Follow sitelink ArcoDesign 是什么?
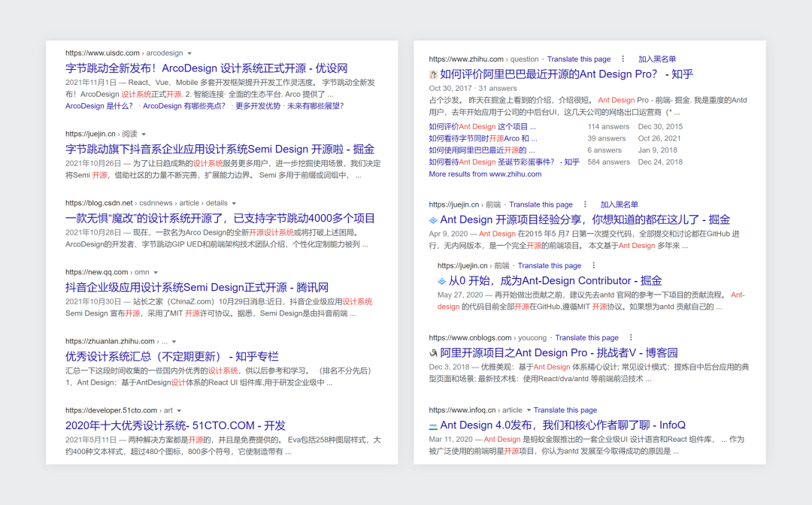Image resolution: width=812 pixels, height=505 pixels. pyautogui.click(x=99, y=106)
